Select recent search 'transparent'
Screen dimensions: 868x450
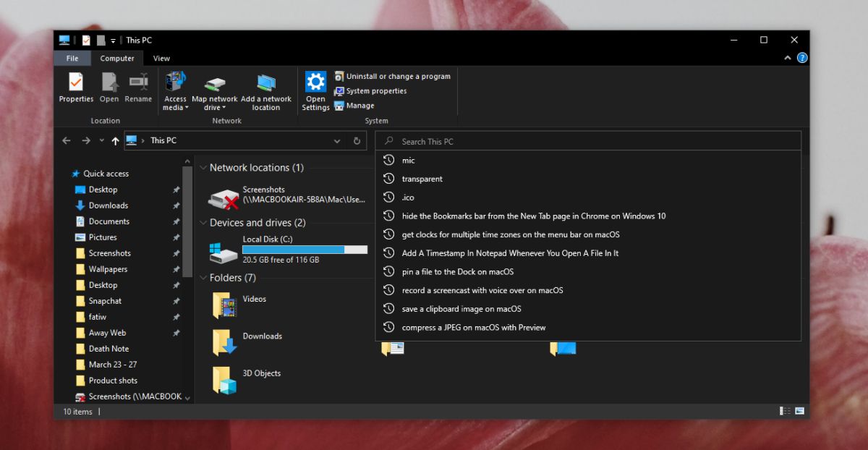[588, 179]
